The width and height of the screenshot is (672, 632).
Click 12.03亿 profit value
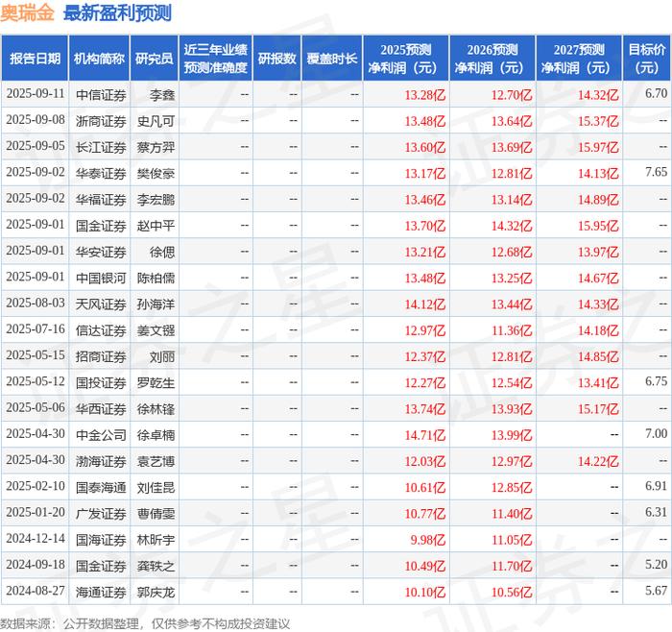425,461
